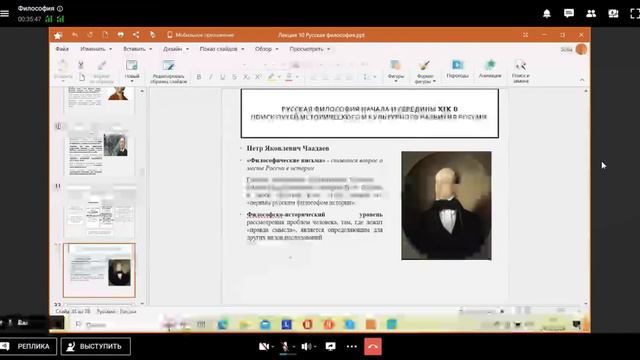The width and height of the screenshot is (640, 360).
Task: Click the touch pointer icon in title bar
Action: pyautogui.click(x=152, y=35)
